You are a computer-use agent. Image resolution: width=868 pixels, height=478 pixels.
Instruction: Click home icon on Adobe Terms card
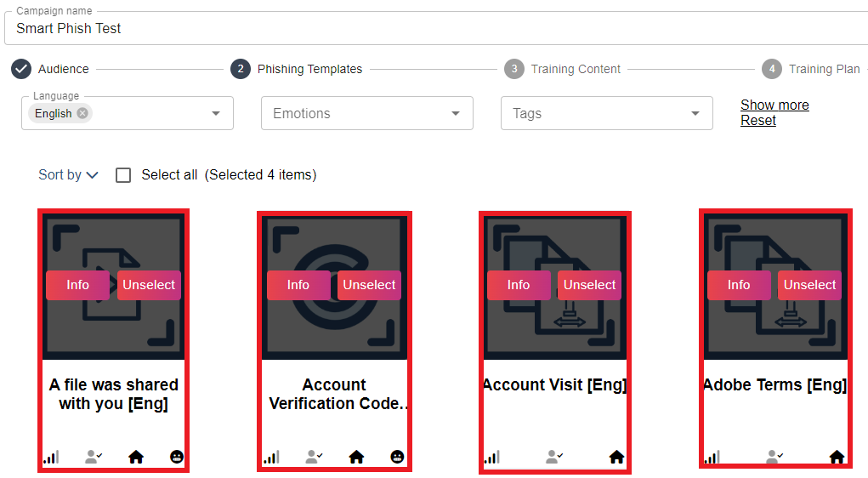pyautogui.click(x=837, y=458)
